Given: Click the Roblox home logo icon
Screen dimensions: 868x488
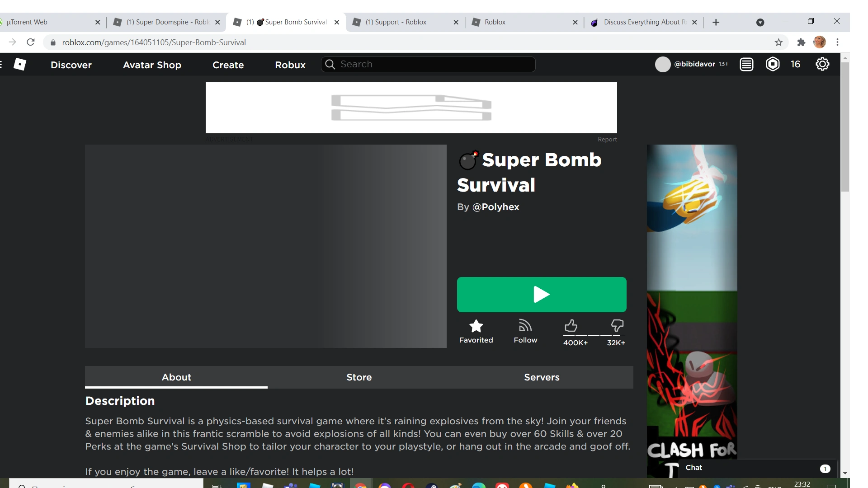Looking at the screenshot, I should [19, 65].
